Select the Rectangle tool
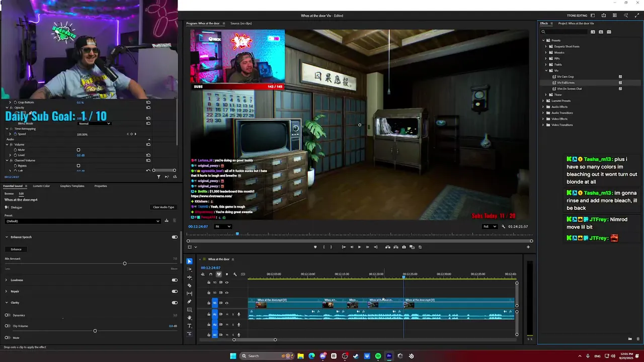Image resolution: width=644 pixels, height=362 pixels. coord(189,310)
